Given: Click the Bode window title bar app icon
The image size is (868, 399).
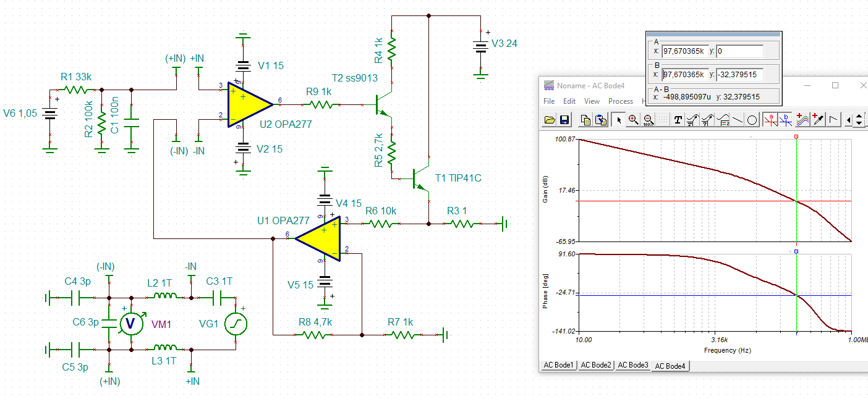Looking at the screenshot, I should pos(548,85).
